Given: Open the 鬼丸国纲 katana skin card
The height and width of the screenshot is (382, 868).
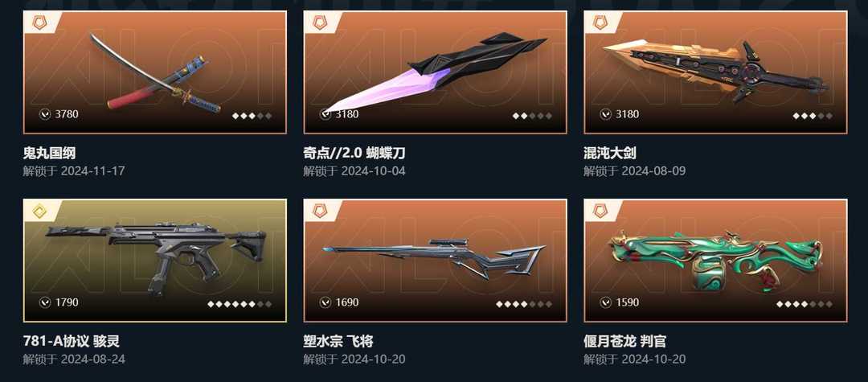Looking at the screenshot, I should pos(154,72).
